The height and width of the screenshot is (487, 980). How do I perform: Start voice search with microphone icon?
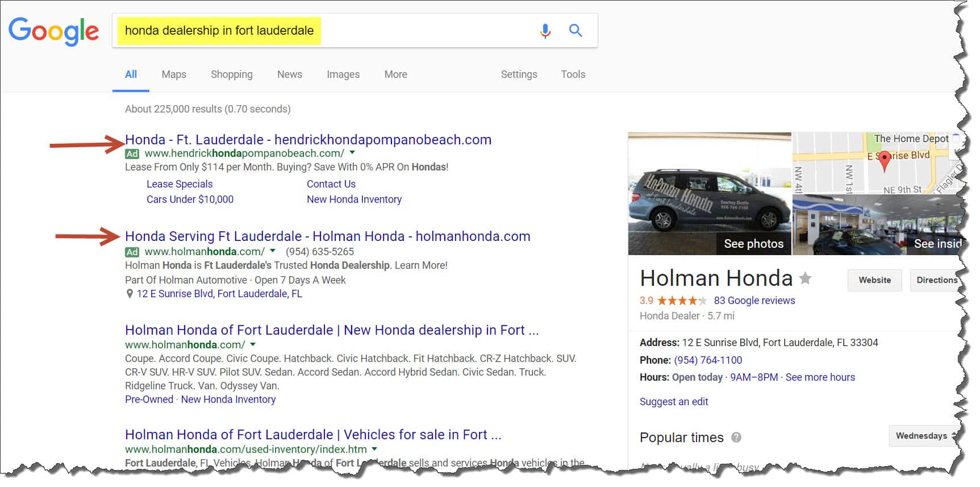point(545,31)
